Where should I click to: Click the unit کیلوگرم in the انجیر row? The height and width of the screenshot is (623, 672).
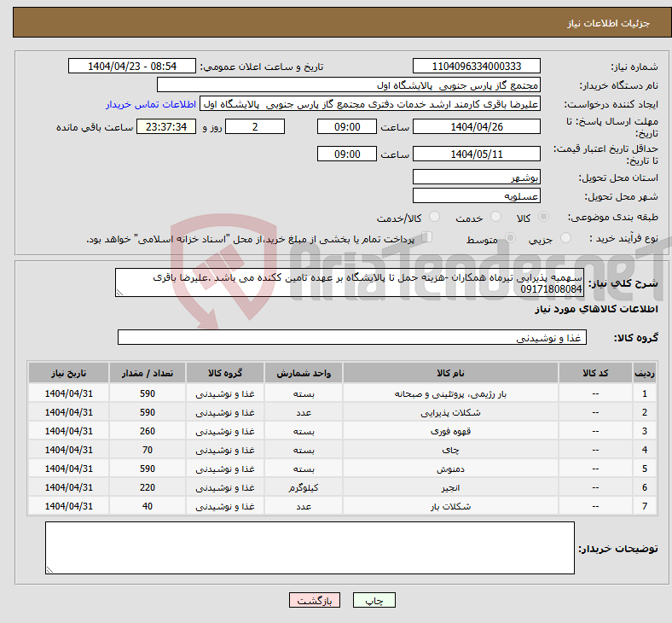(x=304, y=488)
